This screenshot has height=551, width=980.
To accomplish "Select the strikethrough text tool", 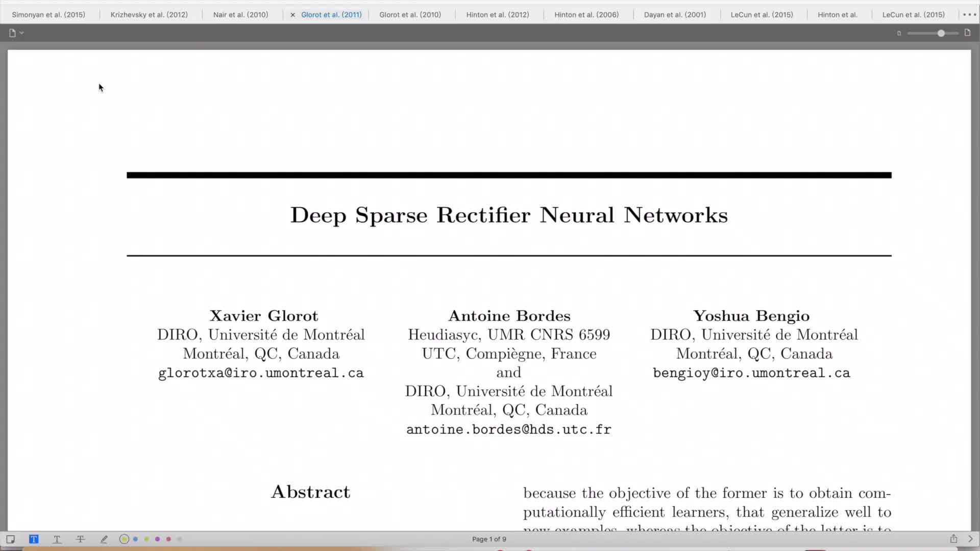I will 80,539.
